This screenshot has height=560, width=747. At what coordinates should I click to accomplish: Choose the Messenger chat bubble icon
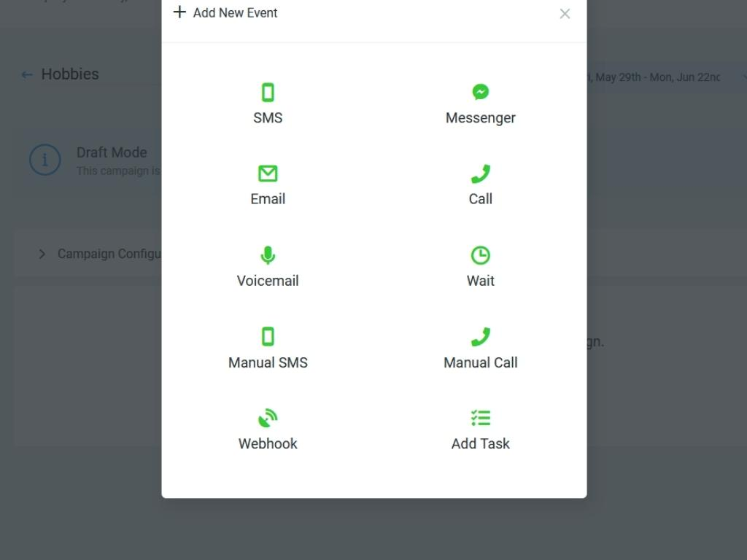[480, 92]
